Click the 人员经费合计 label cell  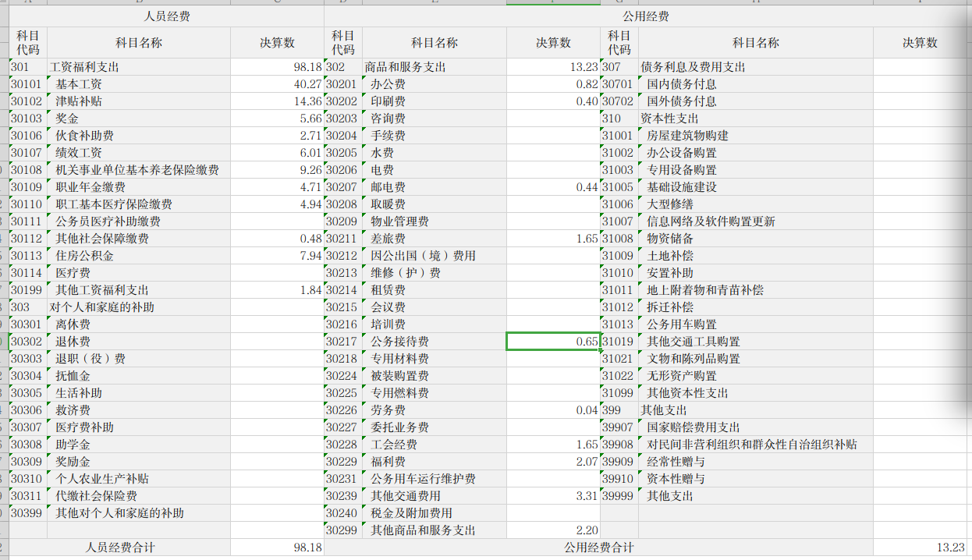tap(119, 548)
